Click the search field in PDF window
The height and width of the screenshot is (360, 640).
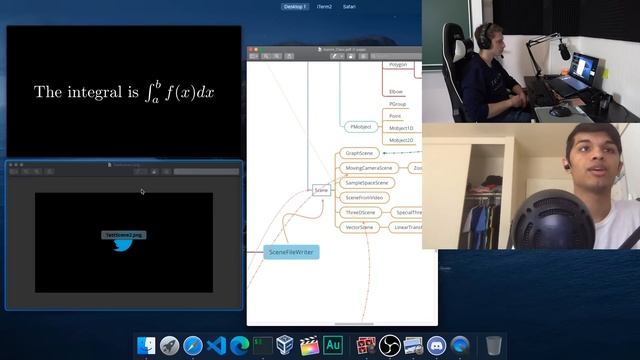point(396,56)
